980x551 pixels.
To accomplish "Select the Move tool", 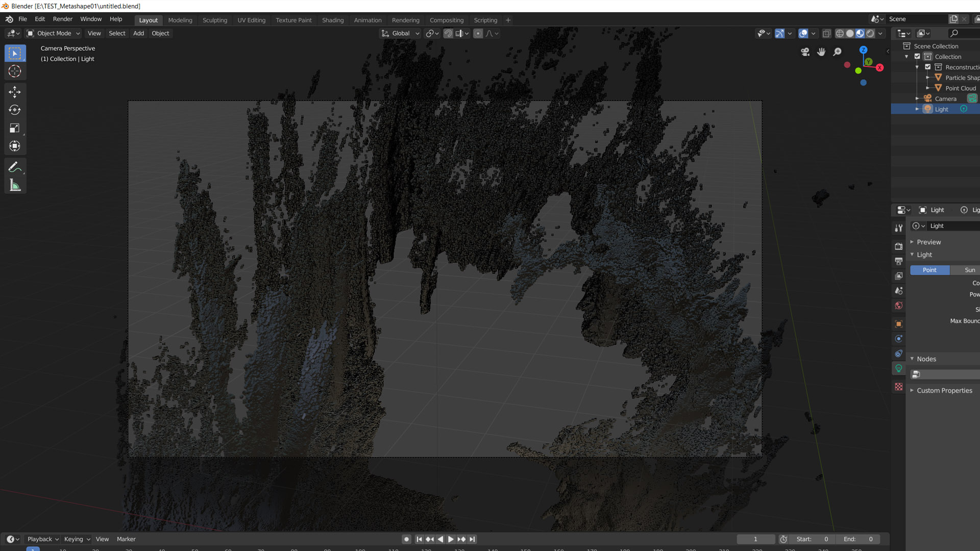I will tap(15, 92).
